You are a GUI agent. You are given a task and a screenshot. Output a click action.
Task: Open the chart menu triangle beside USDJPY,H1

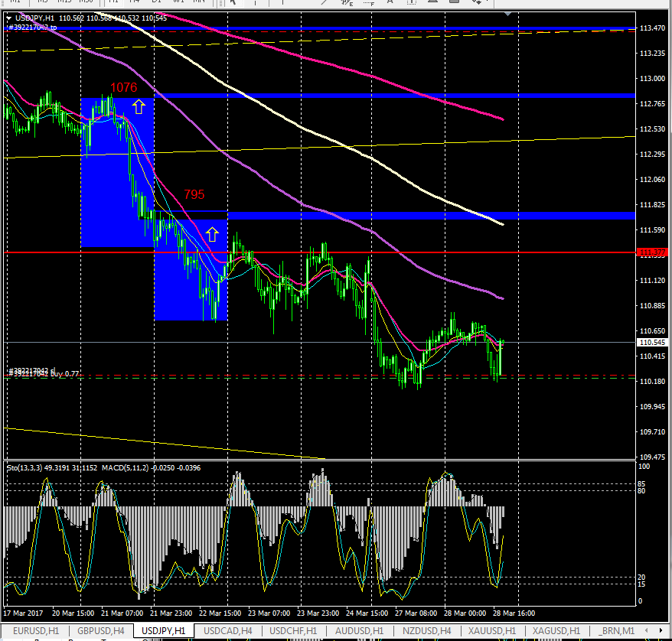coord(9,18)
